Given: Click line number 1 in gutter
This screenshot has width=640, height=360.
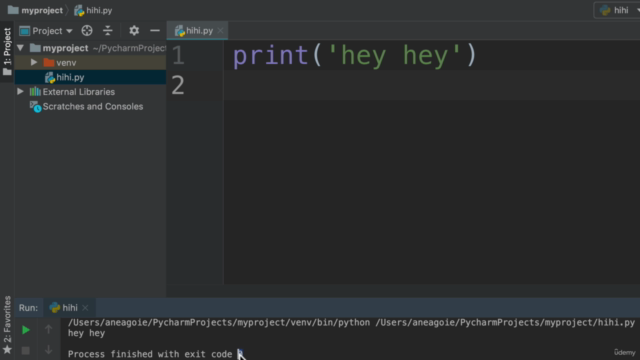Looking at the screenshot, I should tap(178, 56).
